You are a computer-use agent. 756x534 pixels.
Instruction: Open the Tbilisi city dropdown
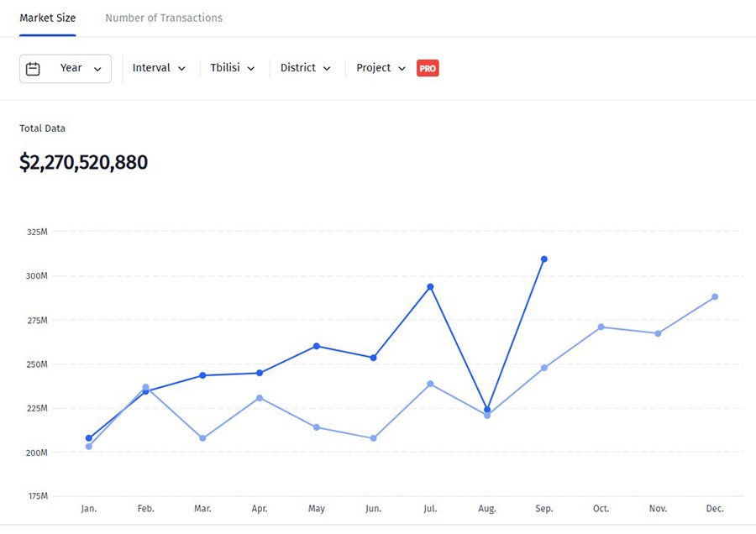tap(232, 68)
